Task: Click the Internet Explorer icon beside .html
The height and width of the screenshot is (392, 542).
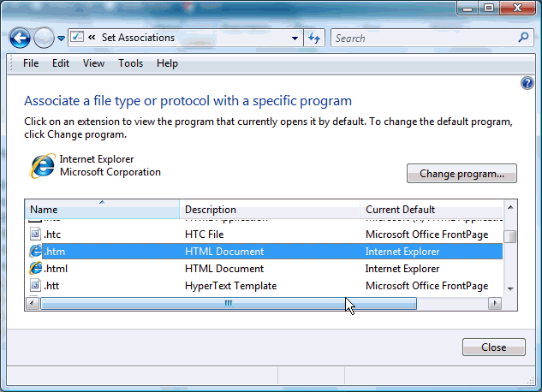Action: pyautogui.click(x=35, y=269)
